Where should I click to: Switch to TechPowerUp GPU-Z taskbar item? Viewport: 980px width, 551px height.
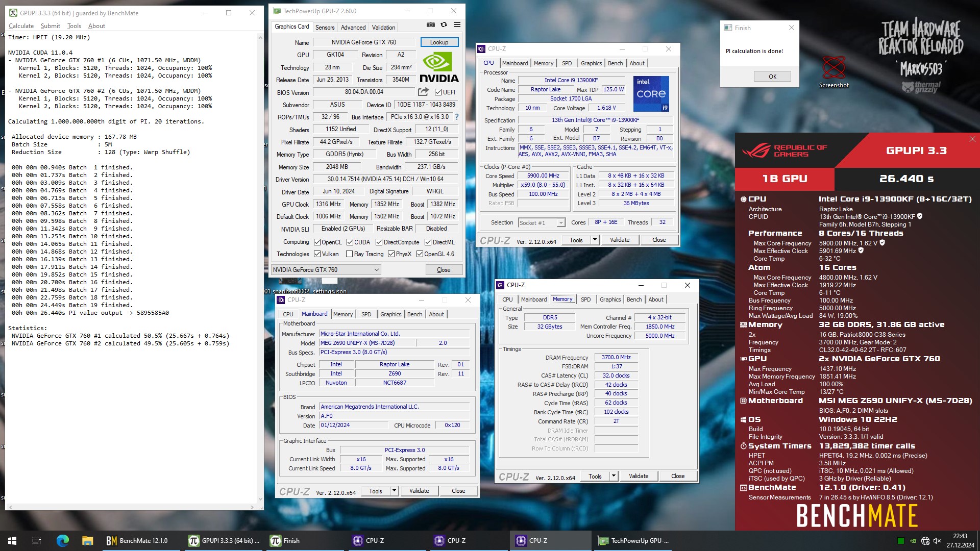click(x=633, y=541)
